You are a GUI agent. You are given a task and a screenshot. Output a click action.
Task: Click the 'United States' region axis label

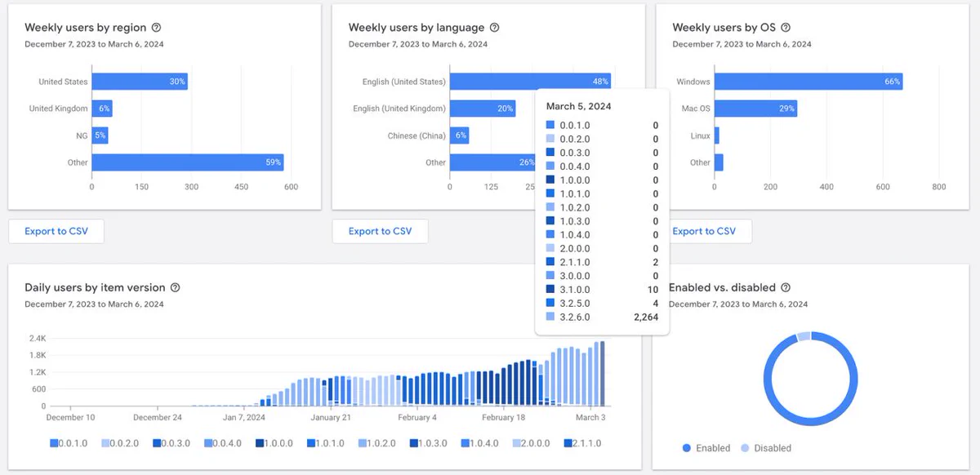pyautogui.click(x=63, y=82)
